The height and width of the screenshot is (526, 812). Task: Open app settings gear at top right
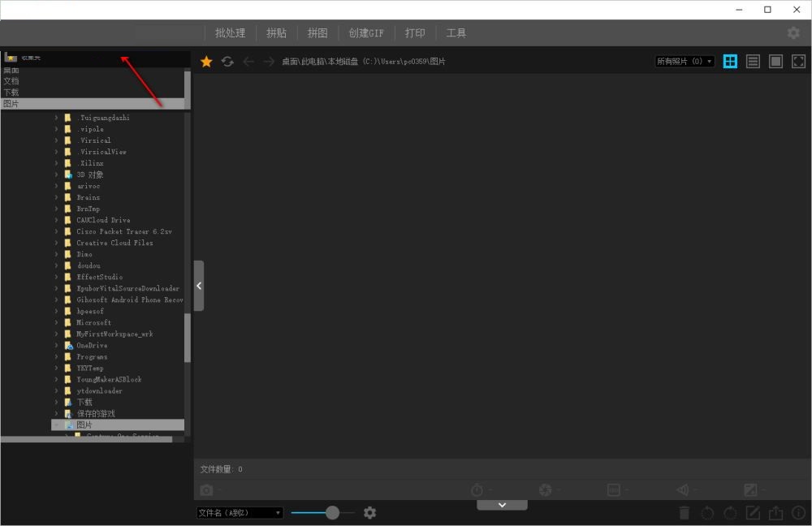point(793,33)
